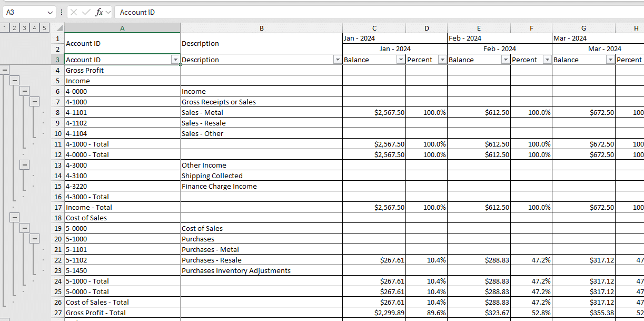The height and width of the screenshot is (321, 644).
Task: Click the Purchases Inventory Adjustments cell
Action: [261, 270]
